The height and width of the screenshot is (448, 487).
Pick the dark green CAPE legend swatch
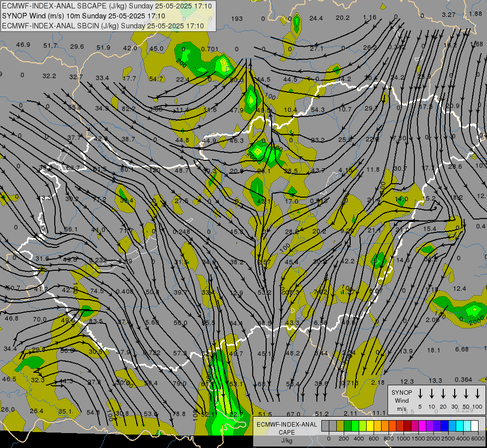coord(348,426)
